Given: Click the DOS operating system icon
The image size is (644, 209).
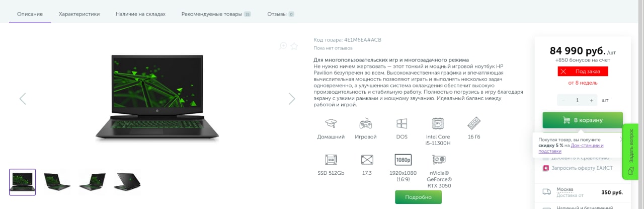Looking at the screenshot, I should coord(401,123).
